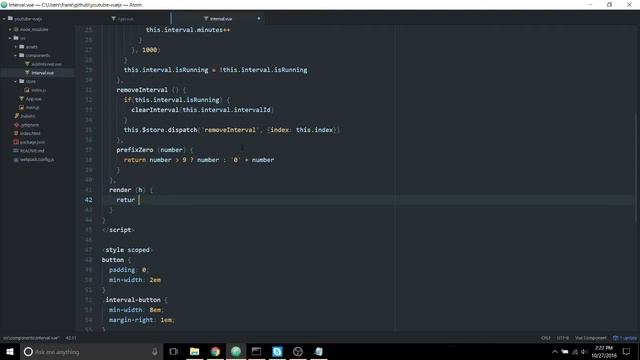Expand the assets folder
The image size is (640, 360).
pyautogui.click(x=16, y=47)
